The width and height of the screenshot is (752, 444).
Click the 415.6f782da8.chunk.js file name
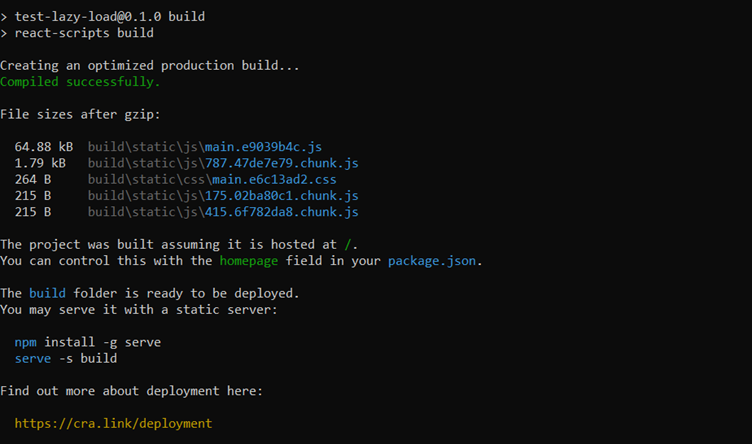282,212
